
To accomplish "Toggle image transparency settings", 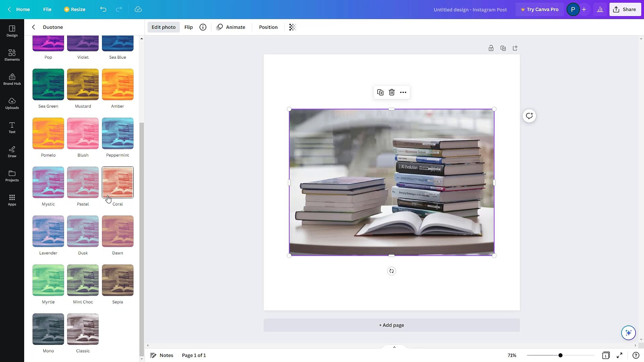I will (292, 27).
